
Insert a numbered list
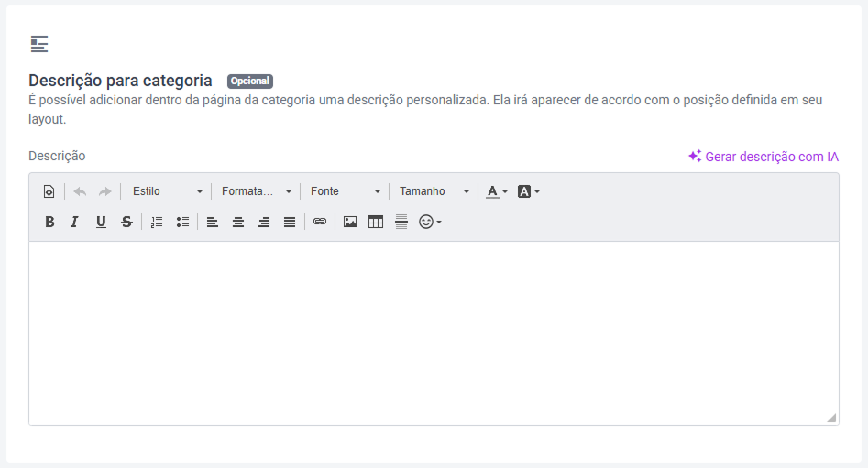[x=157, y=222]
